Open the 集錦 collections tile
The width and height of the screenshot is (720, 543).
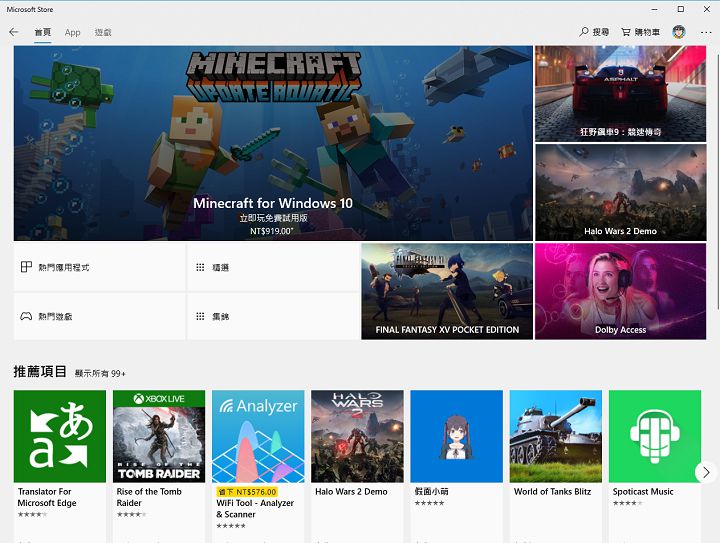pyautogui.click(x=272, y=316)
